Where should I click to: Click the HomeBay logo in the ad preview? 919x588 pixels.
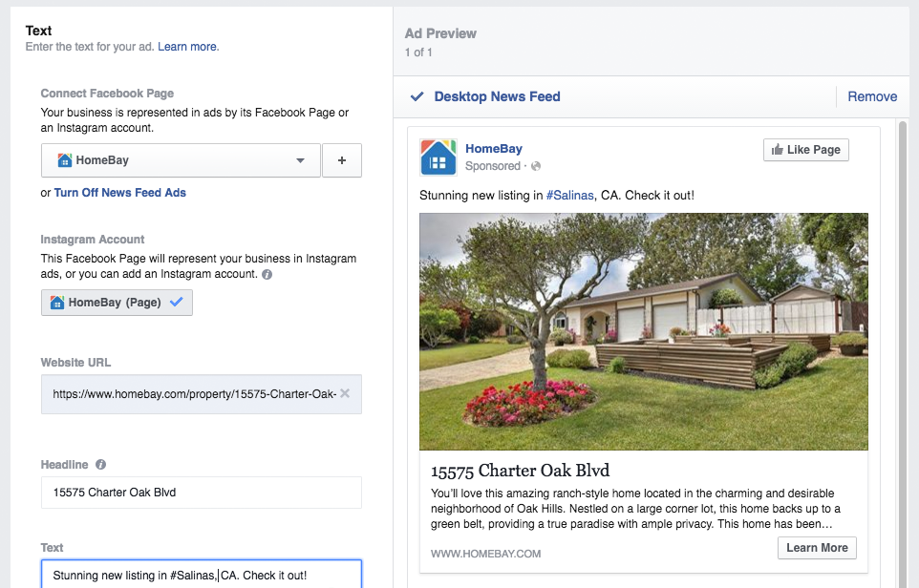tap(438, 157)
